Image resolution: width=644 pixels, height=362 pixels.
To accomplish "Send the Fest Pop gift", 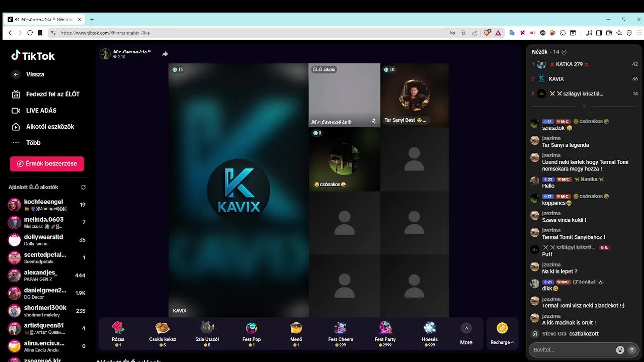I will [252, 334].
